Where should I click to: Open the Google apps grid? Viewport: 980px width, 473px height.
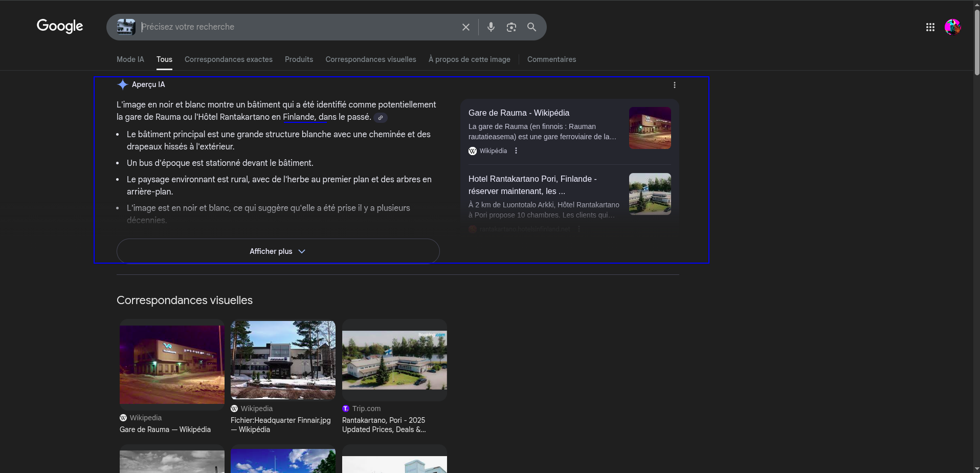coord(930,27)
